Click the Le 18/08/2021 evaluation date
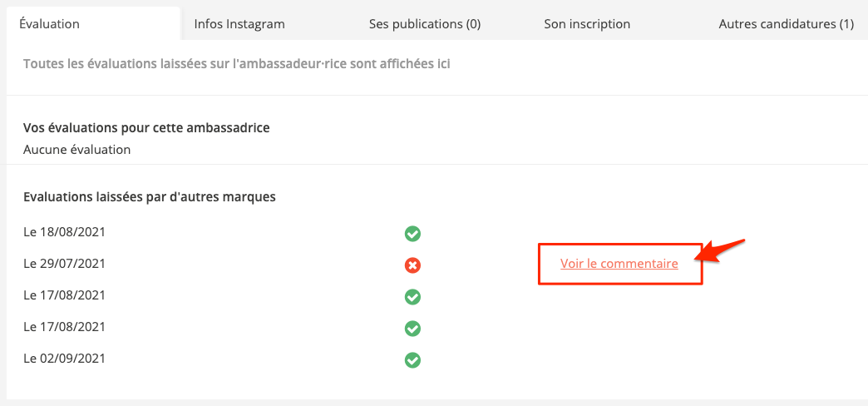This screenshot has height=406, width=868. click(65, 232)
